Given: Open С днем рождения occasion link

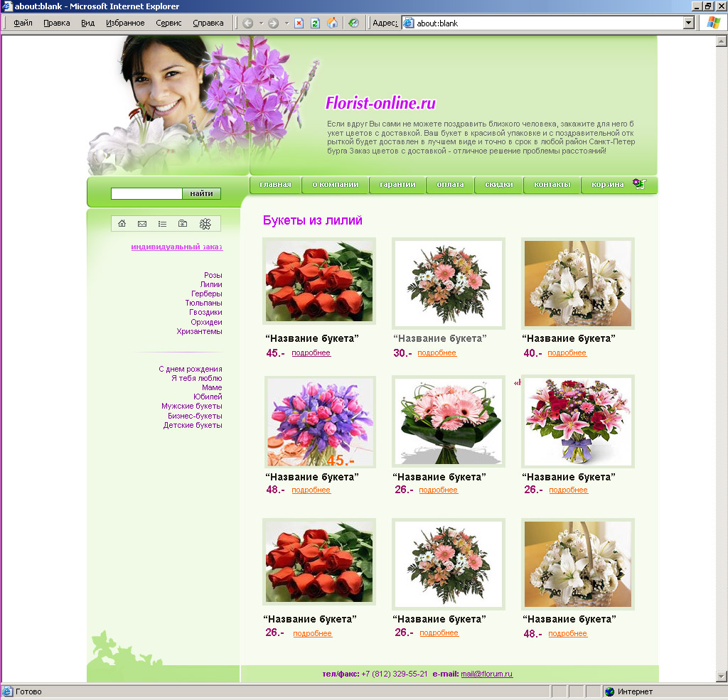Looking at the screenshot, I should (x=191, y=369).
